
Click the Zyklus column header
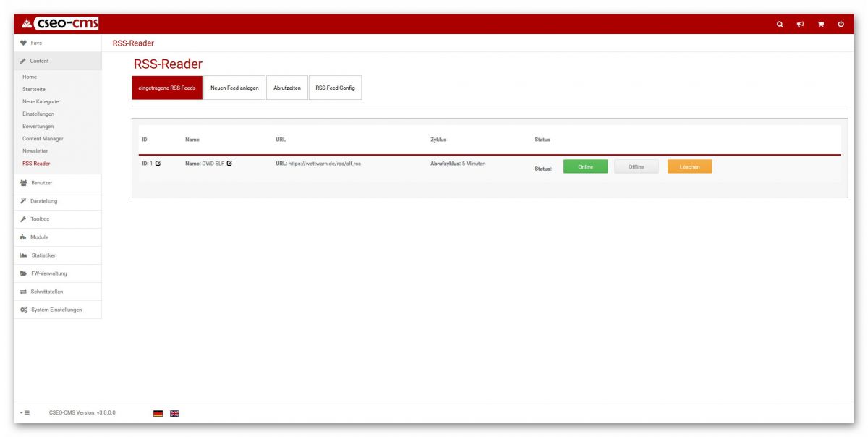point(438,140)
